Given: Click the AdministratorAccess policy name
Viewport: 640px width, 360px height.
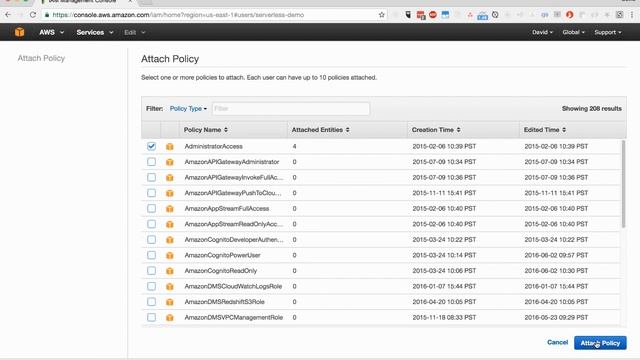Looking at the screenshot, I should (x=213, y=146).
